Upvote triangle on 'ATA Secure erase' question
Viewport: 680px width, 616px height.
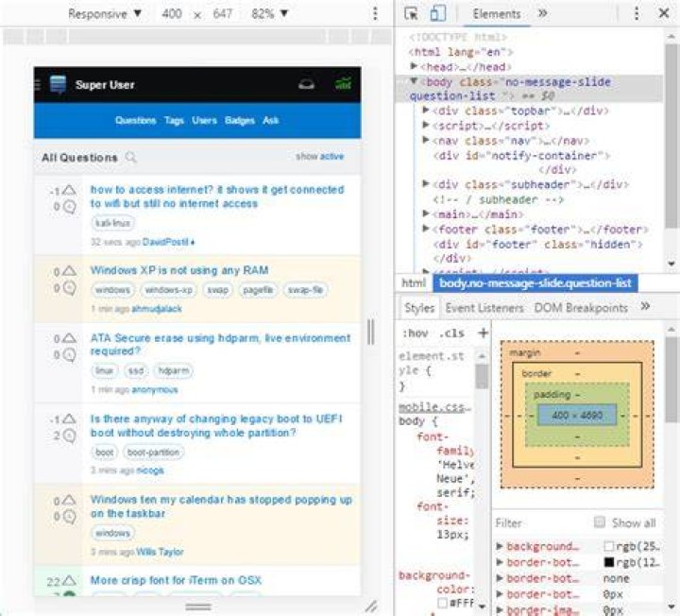click(69, 338)
